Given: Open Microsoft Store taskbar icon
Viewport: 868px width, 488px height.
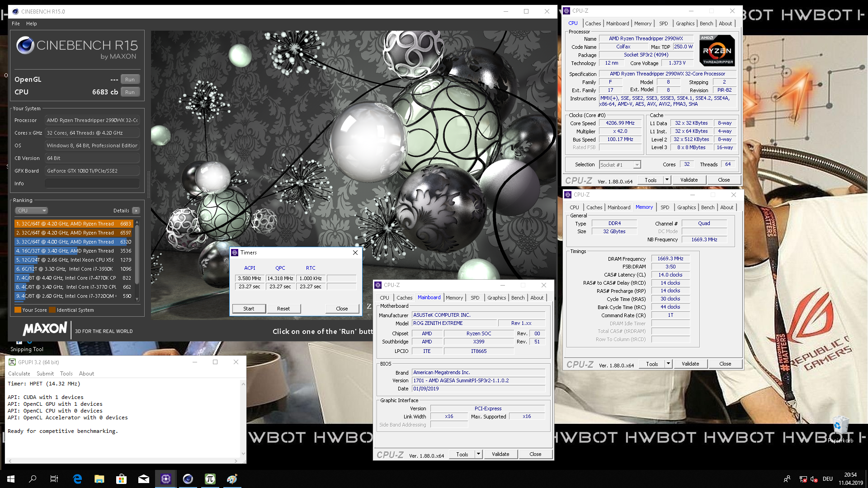Looking at the screenshot, I should click(x=121, y=479).
